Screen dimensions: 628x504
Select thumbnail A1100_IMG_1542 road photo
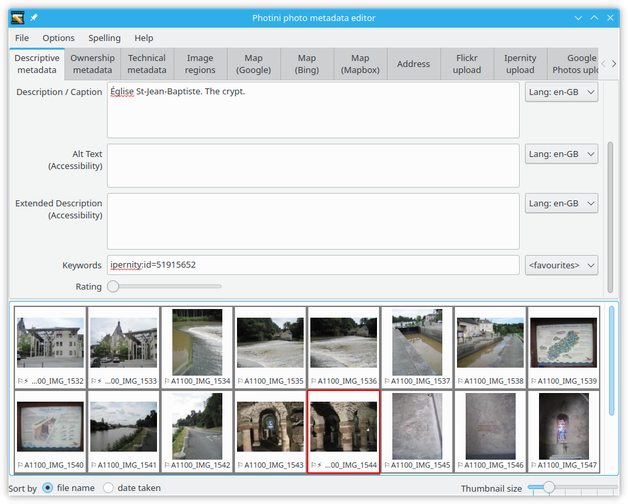coord(197,431)
